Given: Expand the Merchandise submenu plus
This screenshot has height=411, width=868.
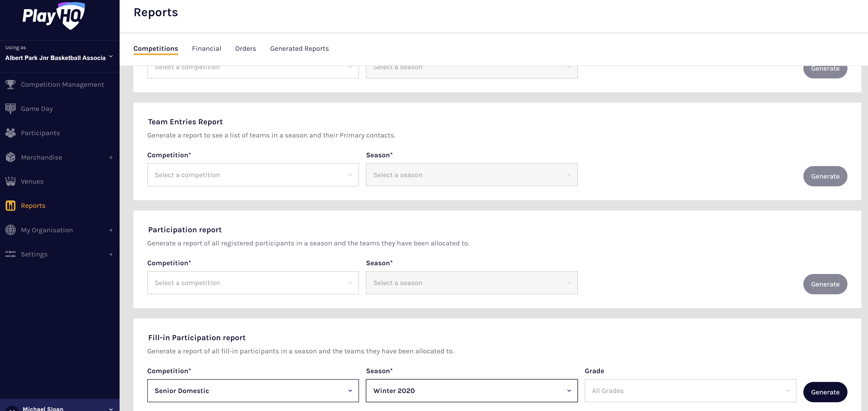Looking at the screenshot, I should pyautogui.click(x=111, y=158).
